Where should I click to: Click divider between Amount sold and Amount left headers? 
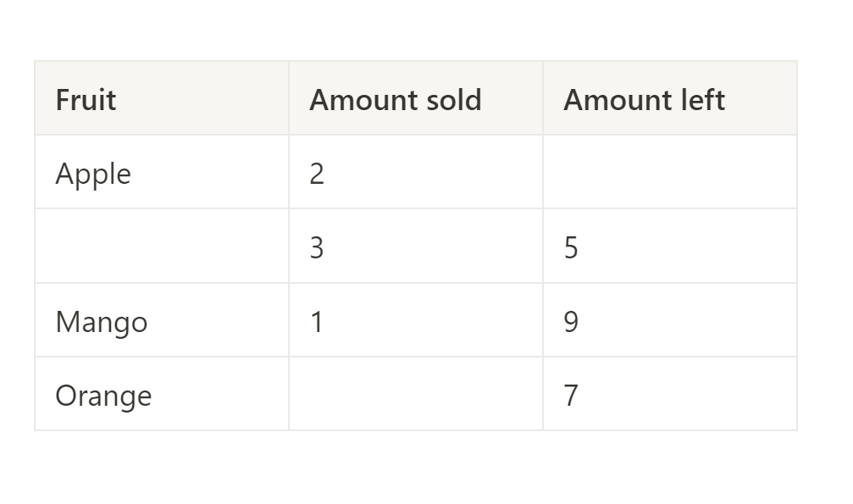543,98
